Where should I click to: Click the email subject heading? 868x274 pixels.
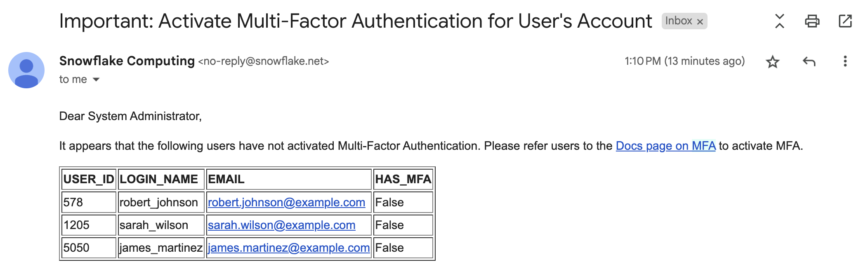point(355,21)
